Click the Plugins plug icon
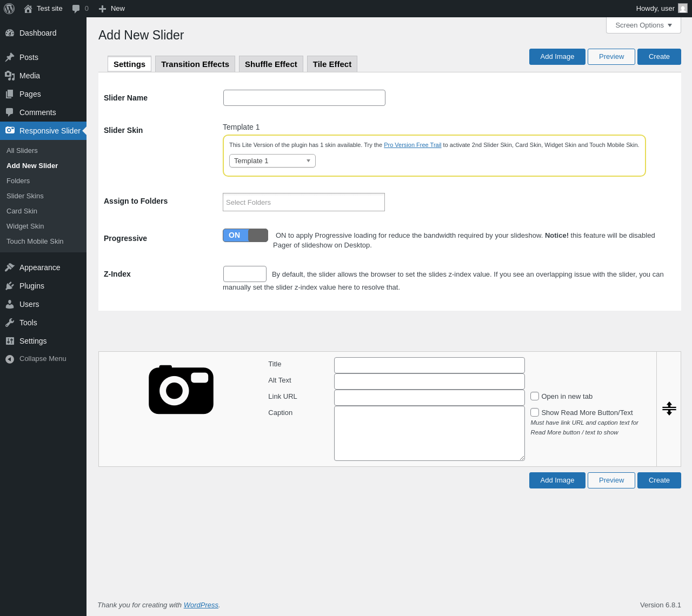692x616 pixels. [10, 286]
